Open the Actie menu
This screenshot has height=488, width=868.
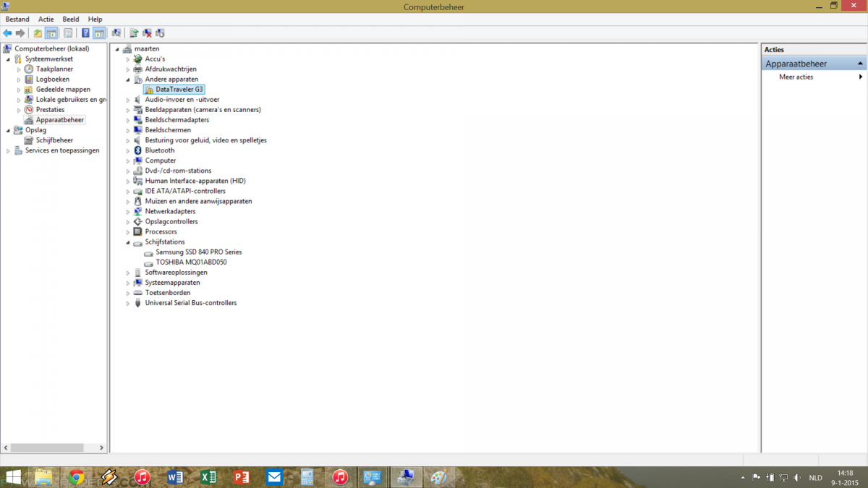(x=46, y=19)
